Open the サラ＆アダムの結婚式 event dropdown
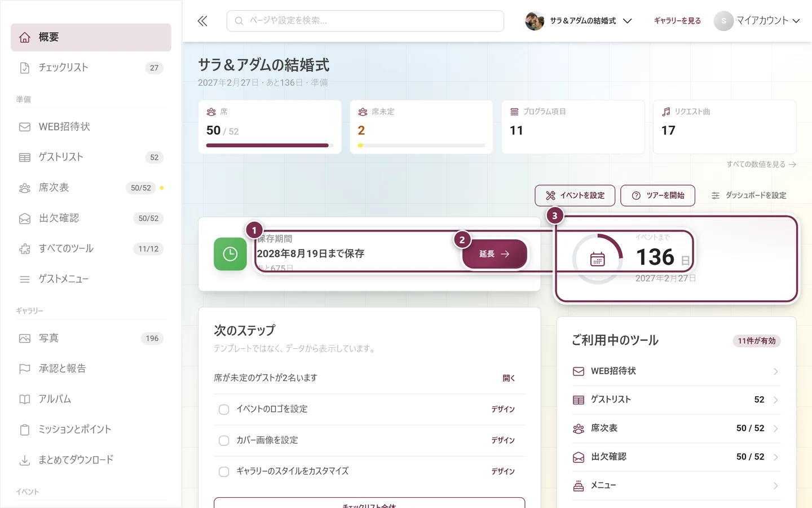The height and width of the screenshot is (508, 812). 579,21
